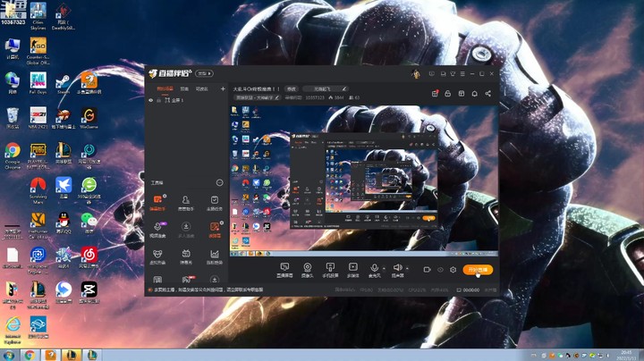Open NetEase Cloud Music red desktop icon

pyautogui.click(x=89, y=256)
